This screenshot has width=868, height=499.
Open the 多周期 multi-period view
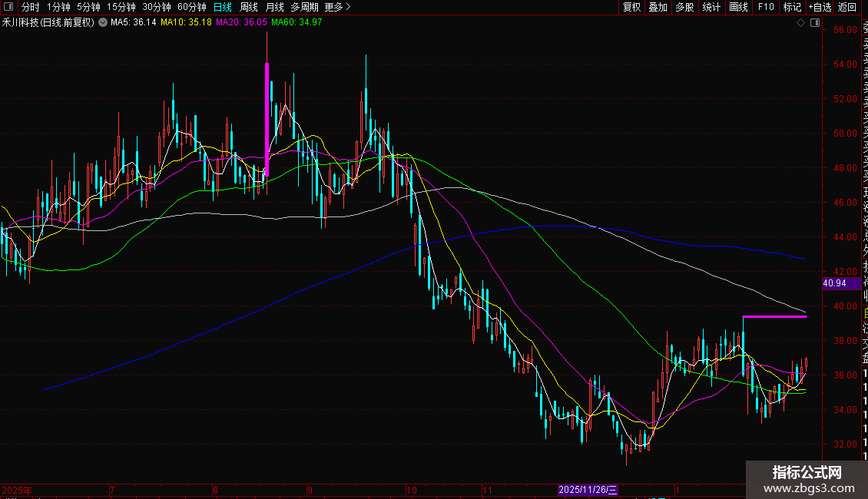304,7
